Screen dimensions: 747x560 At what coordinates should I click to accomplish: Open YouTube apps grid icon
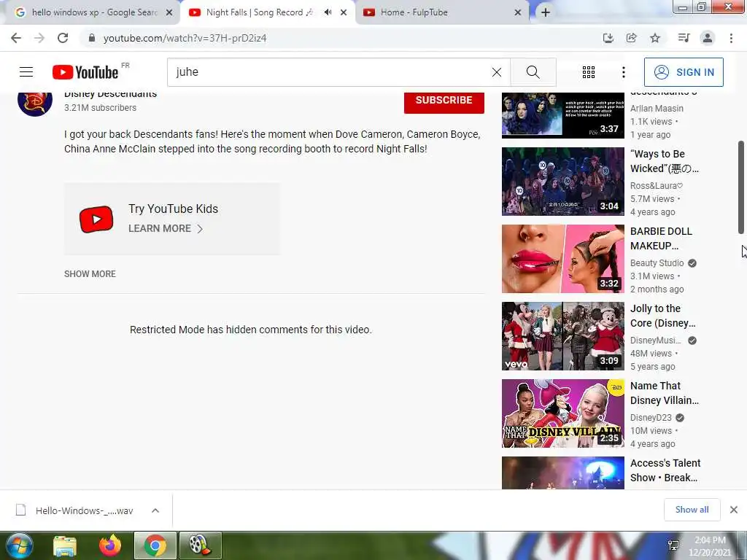tap(589, 72)
